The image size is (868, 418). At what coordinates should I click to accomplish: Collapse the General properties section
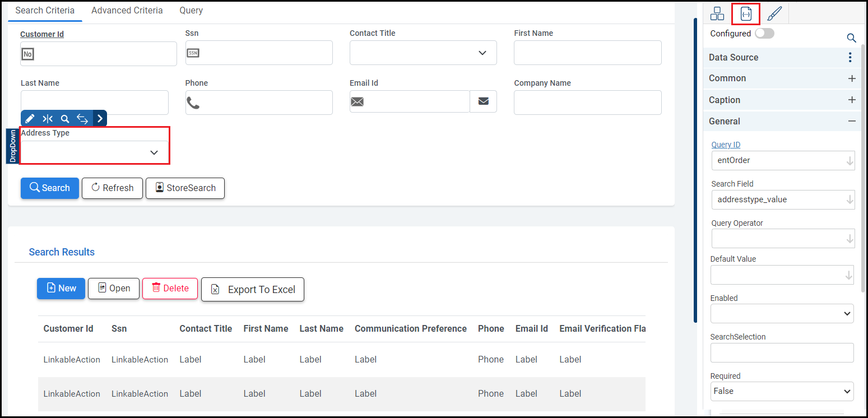pos(852,121)
